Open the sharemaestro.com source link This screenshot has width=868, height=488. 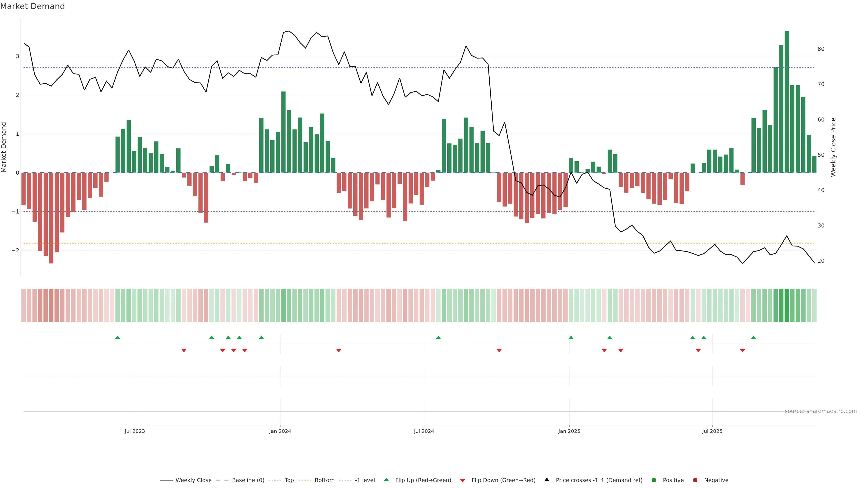(x=821, y=411)
